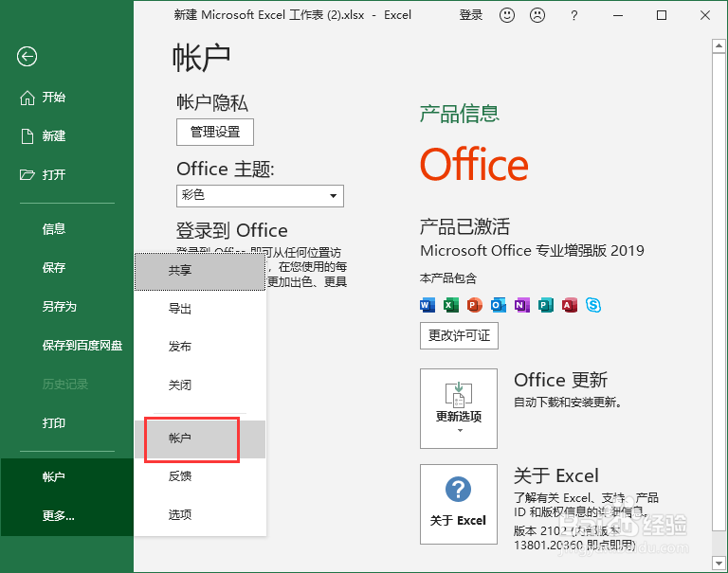This screenshot has width=728, height=573.
Task: Choose 发布 Publish in the popup menu
Action: [x=200, y=347]
